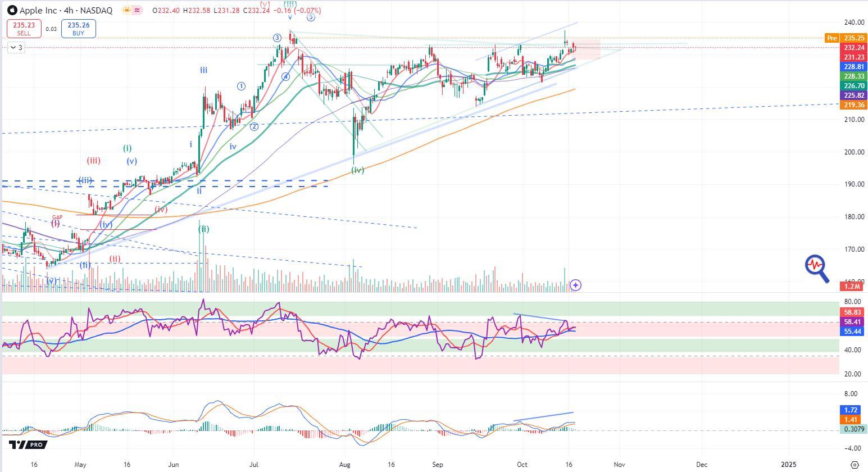Screen dimensions: 868x472
Task: Click the 2025 label on time axis
Action: pos(789,465)
